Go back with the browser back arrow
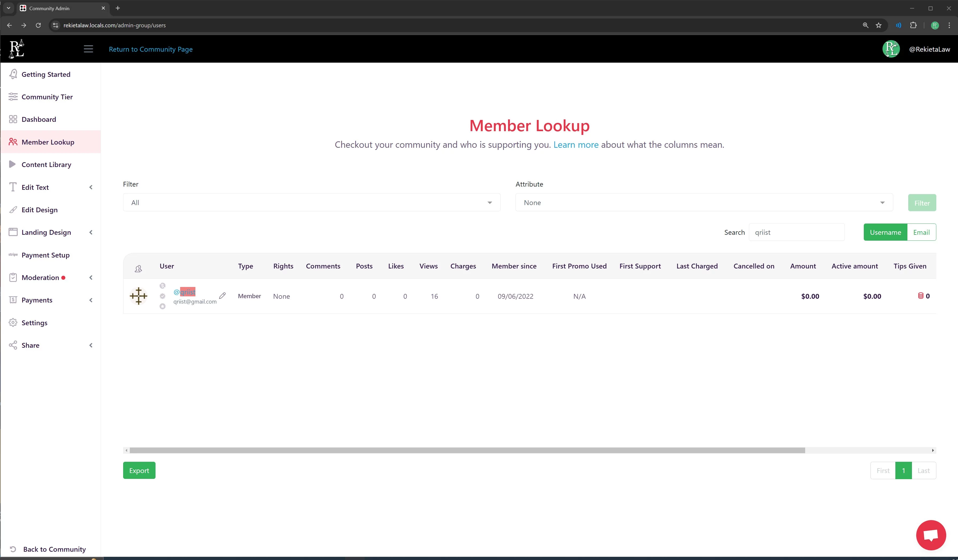The image size is (958, 560). (10, 25)
